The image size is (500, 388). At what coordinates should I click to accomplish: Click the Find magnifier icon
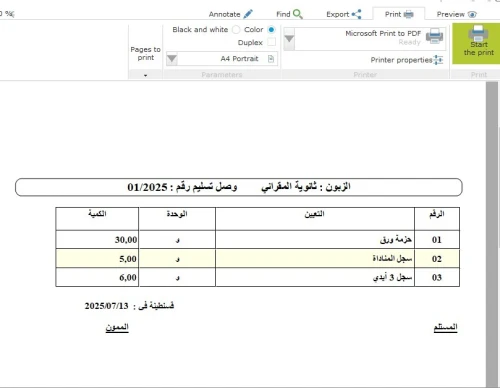[x=298, y=14]
